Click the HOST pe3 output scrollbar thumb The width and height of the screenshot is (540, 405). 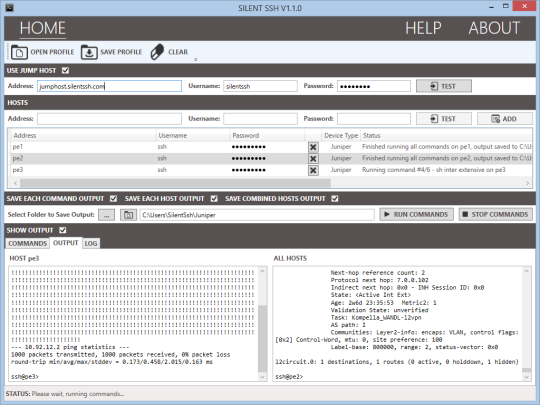262,338
